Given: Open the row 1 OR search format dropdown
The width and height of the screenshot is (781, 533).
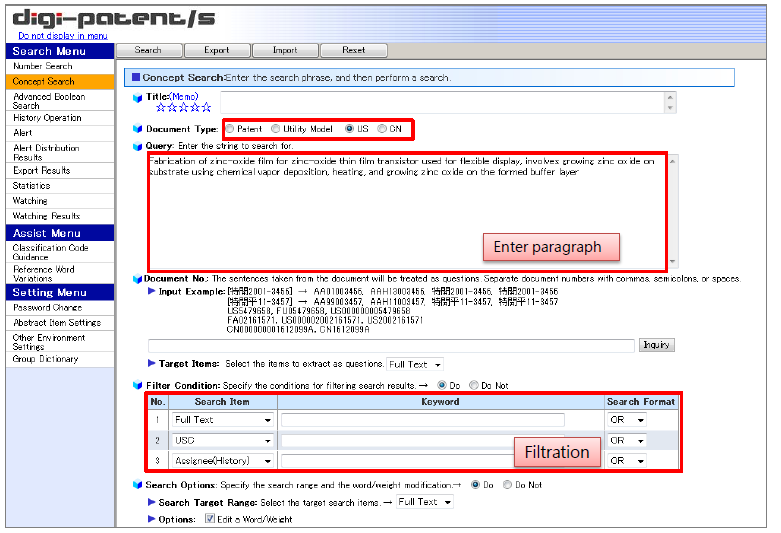Looking at the screenshot, I should coord(627,420).
